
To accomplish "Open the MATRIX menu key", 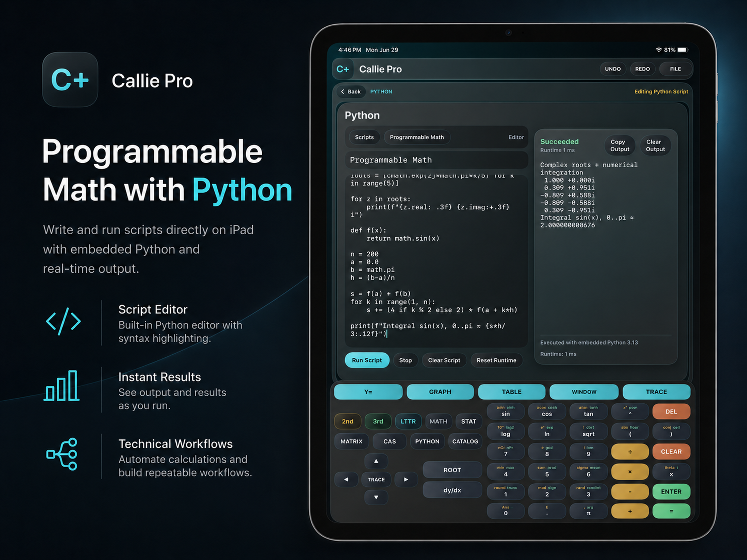I will [x=351, y=441].
